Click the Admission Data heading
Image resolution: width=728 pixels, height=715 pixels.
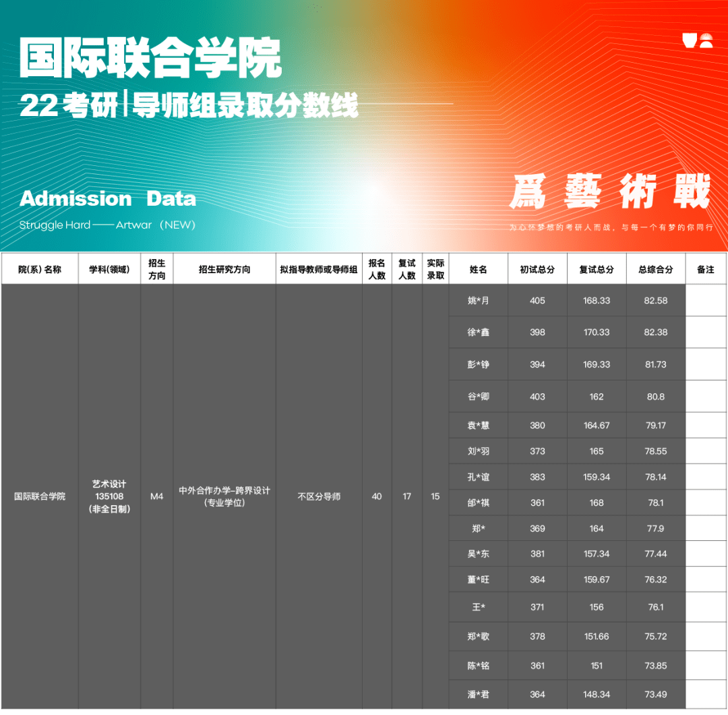(108, 199)
